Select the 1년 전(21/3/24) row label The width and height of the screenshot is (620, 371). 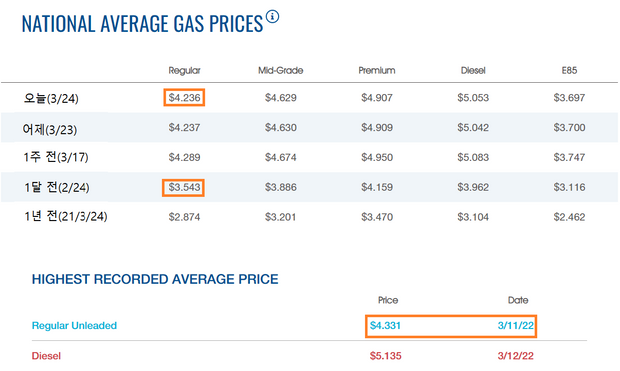click(65, 216)
